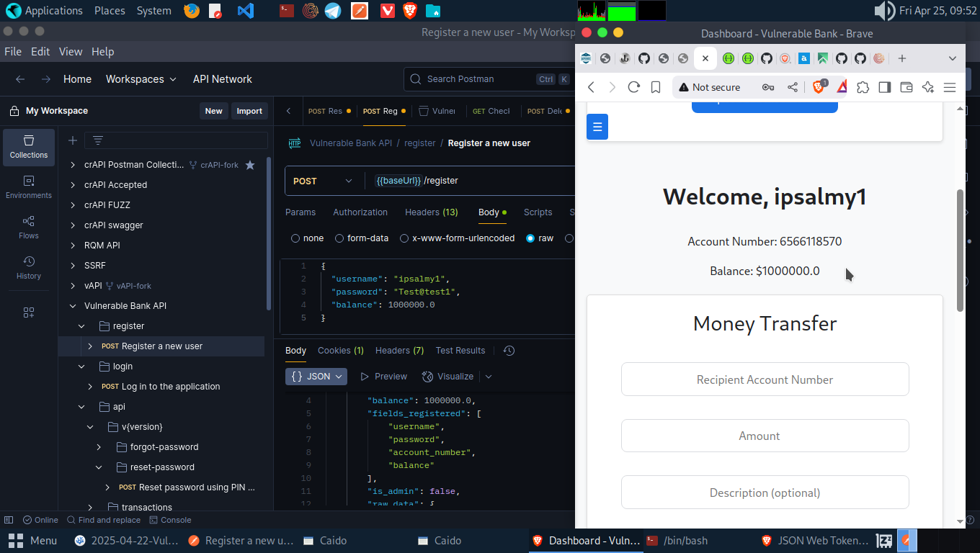Click blue hamburger menu on bank dashboard
The height and width of the screenshot is (553, 980).
point(597,127)
